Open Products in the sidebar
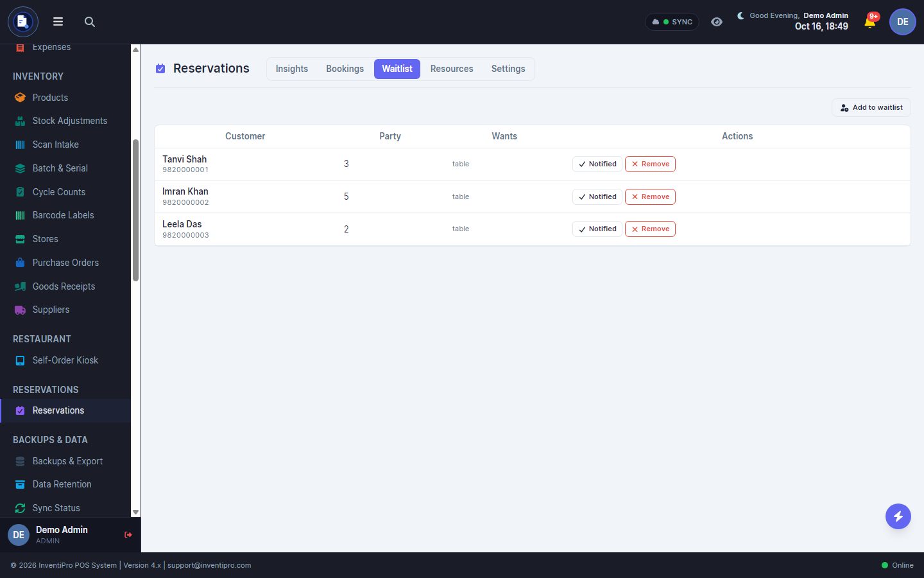The height and width of the screenshot is (578, 924). (x=65, y=98)
